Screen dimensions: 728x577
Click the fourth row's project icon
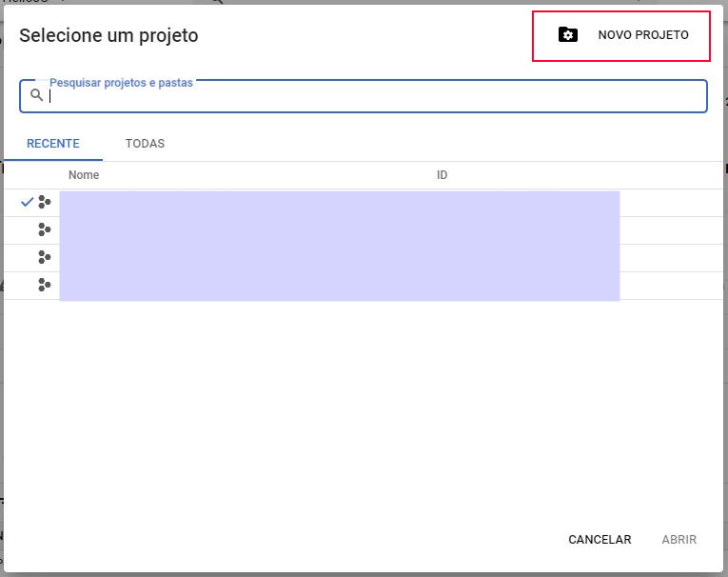click(x=44, y=285)
